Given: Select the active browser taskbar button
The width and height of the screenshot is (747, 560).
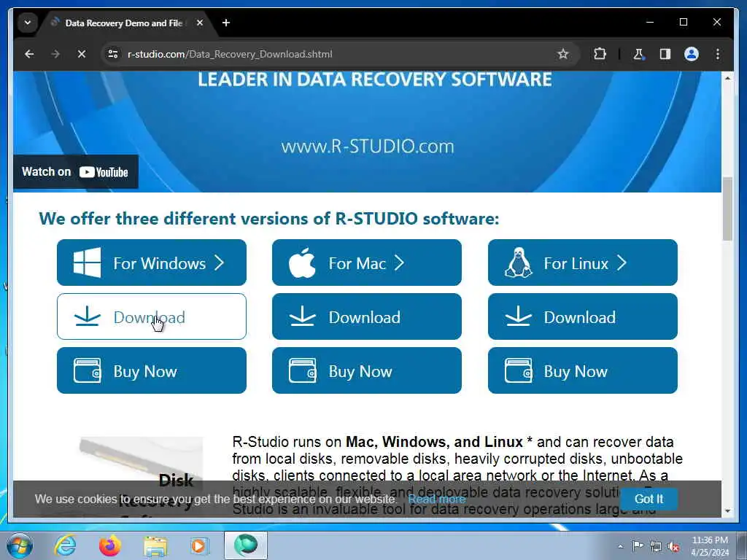Looking at the screenshot, I should [x=246, y=545].
